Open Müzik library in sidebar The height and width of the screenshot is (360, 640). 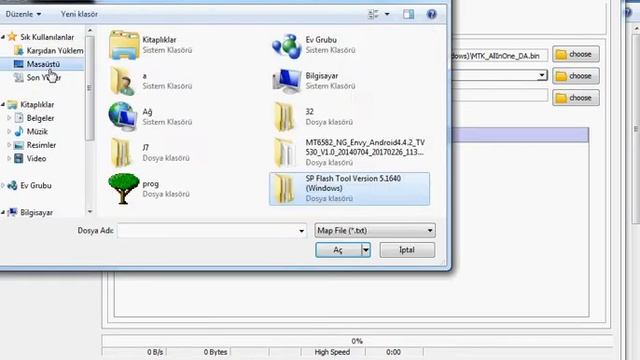click(31, 131)
